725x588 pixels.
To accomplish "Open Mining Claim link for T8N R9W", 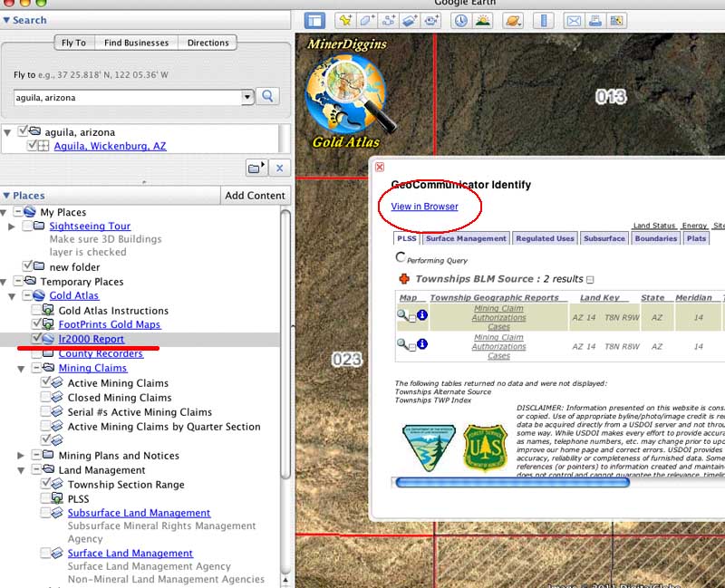I will click(498, 308).
